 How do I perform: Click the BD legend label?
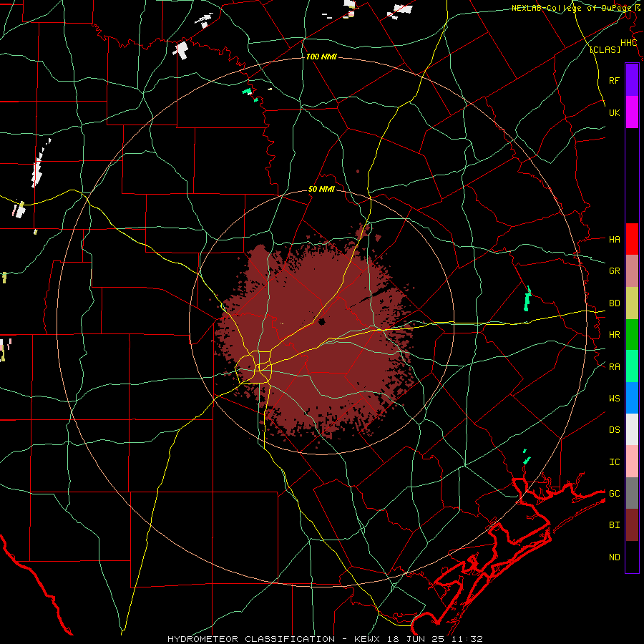pos(614,303)
